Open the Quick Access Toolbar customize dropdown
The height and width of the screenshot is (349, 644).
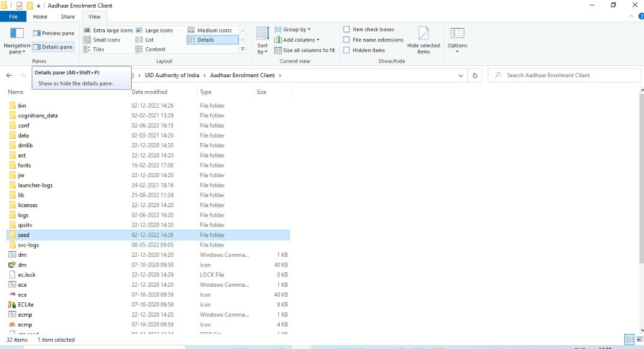click(39, 6)
